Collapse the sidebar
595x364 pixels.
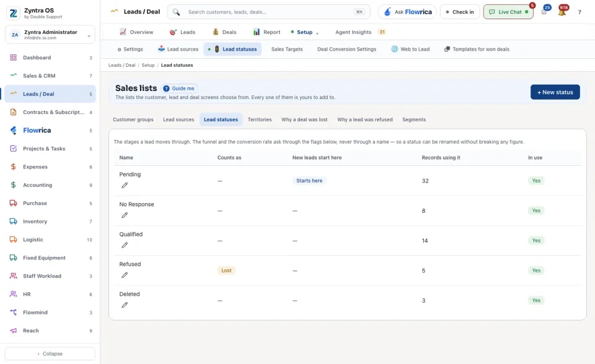[50, 353]
